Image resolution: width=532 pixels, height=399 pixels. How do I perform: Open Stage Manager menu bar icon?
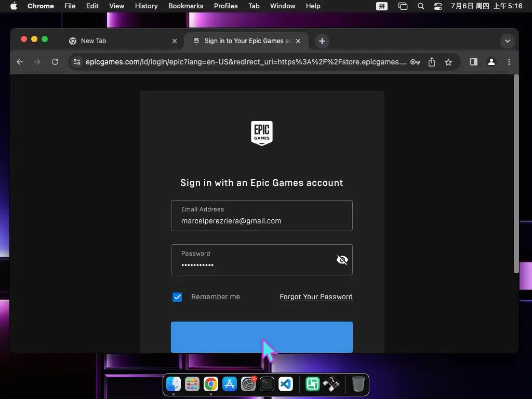click(403, 6)
